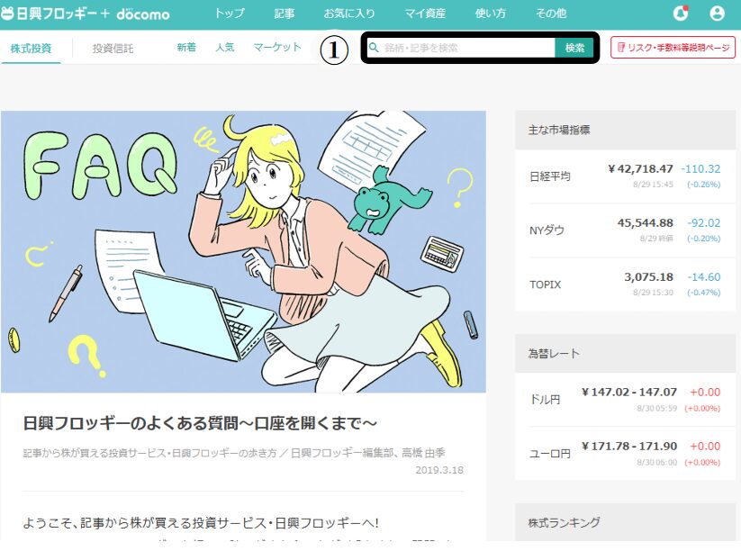The height and width of the screenshot is (560, 741).
Task: Click the 検索 search button
Action: coord(574,47)
